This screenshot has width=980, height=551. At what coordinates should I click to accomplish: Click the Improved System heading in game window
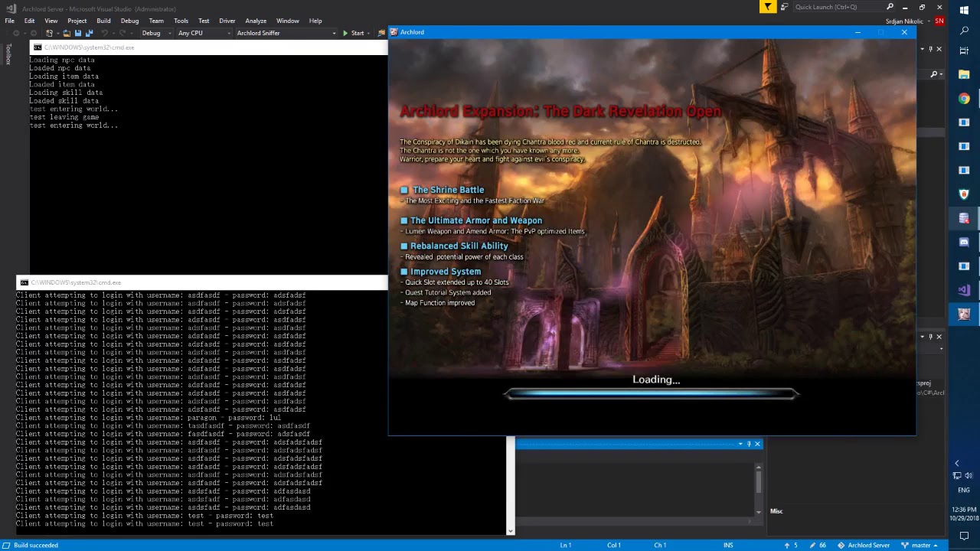(x=445, y=272)
